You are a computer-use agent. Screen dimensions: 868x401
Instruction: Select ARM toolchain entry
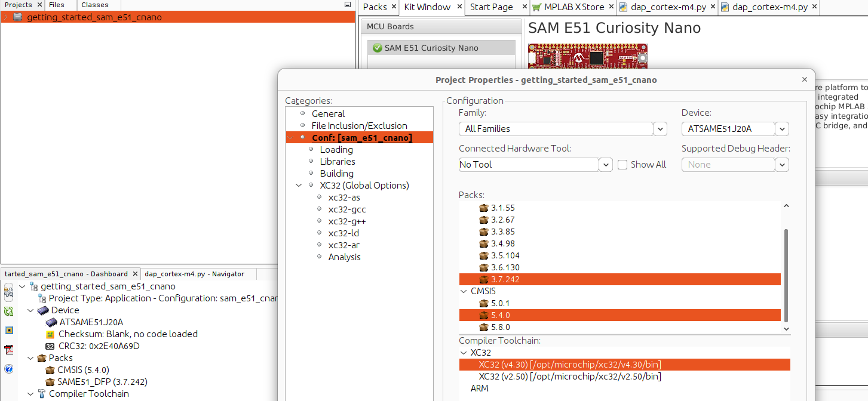pos(479,388)
